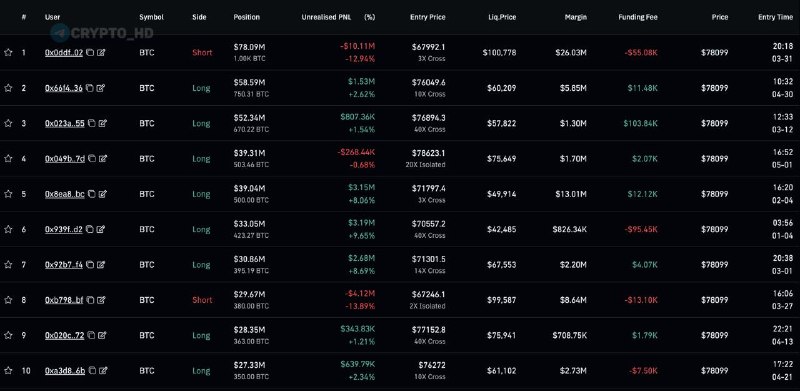
Task: Edit note for user 0x92b7..f4
Action: [x=101, y=264]
